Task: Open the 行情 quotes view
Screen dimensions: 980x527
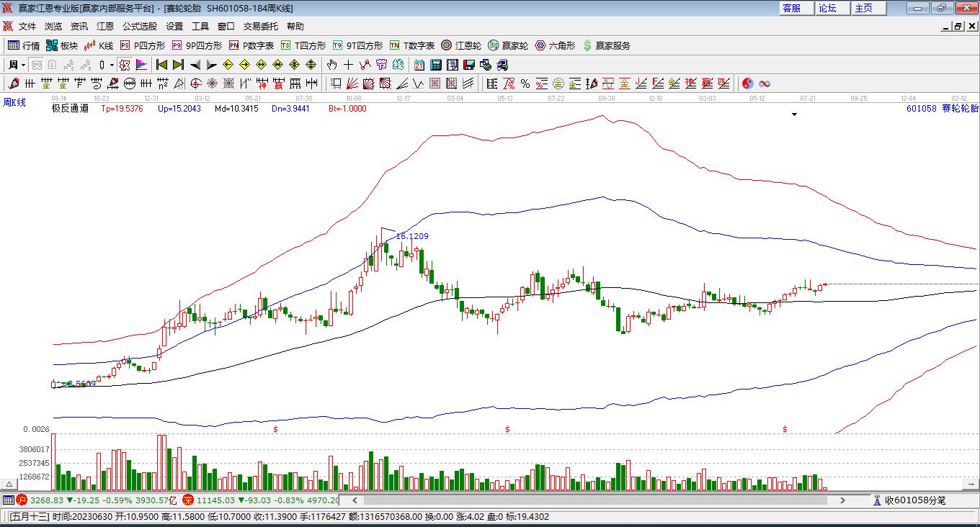Action: click(24, 45)
